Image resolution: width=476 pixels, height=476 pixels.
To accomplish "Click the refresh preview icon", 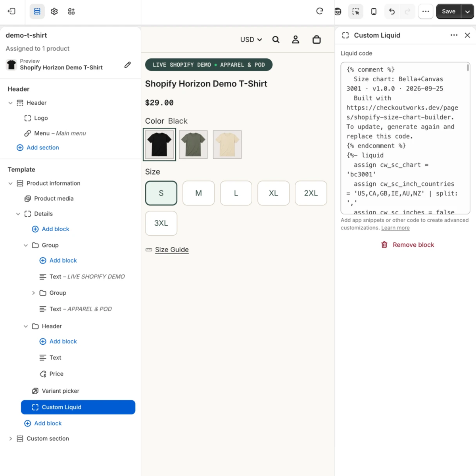I will [320, 11].
